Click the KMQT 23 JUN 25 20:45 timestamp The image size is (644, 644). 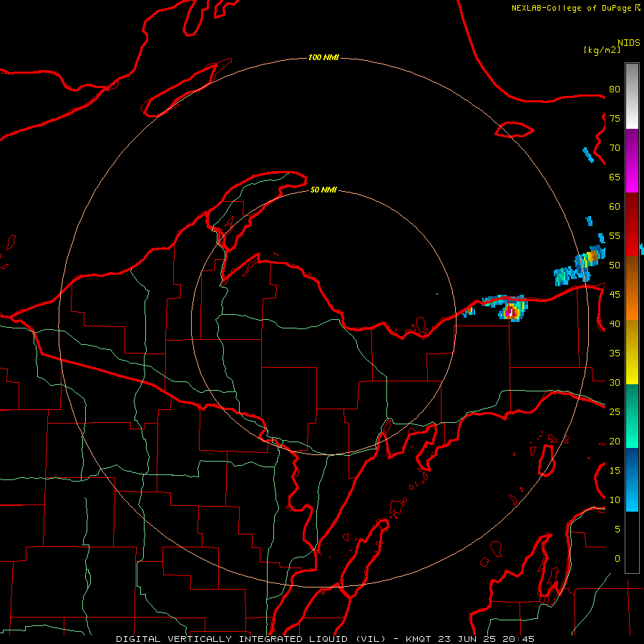tap(470, 639)
